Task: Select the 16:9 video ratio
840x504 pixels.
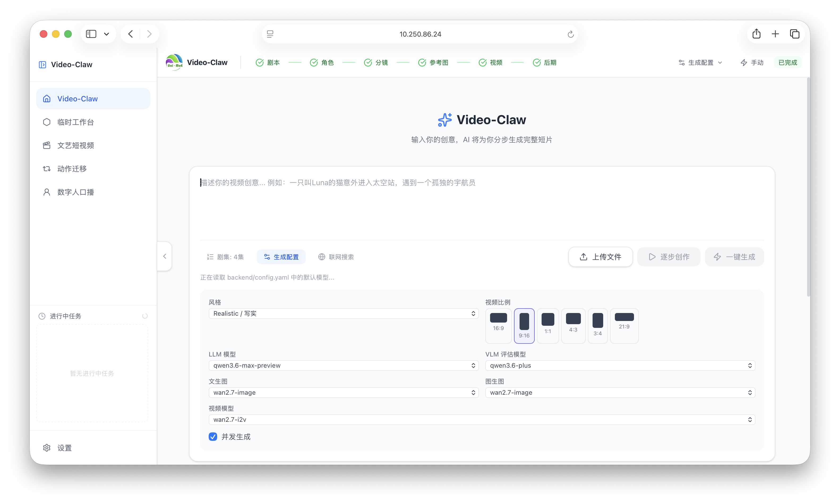Action: (499, 325)
